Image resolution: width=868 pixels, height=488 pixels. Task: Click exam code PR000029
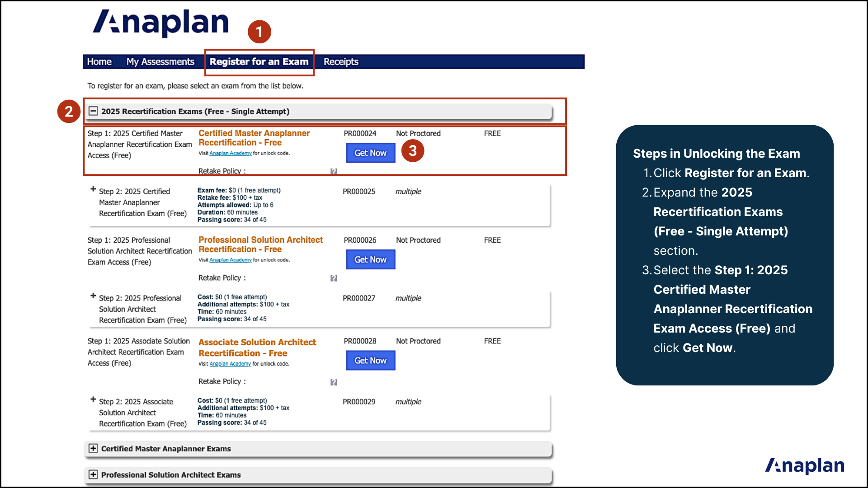coord(359,402)
